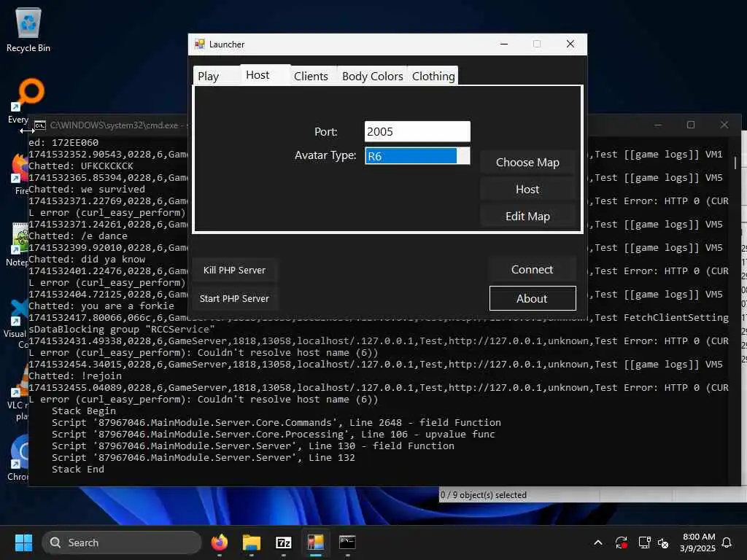
Task: Open the clock showing 8:00 AM
Action: coord(698,542)
